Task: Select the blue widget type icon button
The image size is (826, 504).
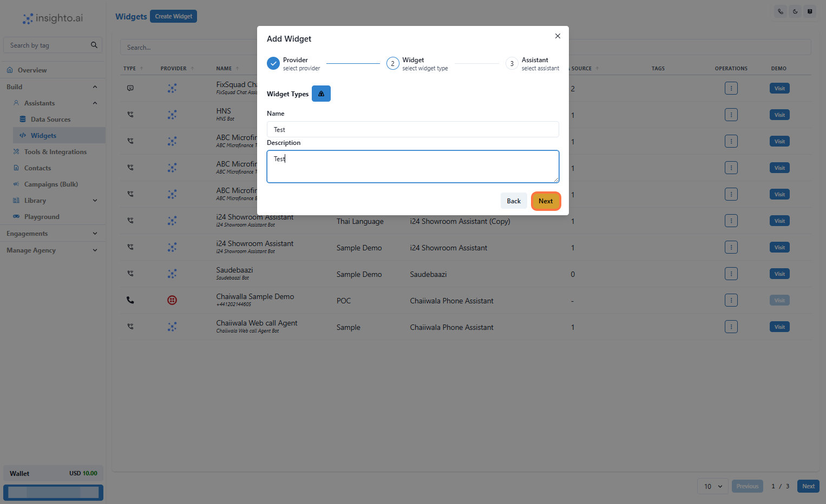Action: 321,94
